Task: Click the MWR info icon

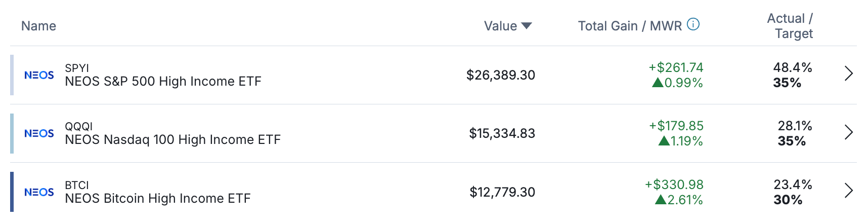Action: pos(693,24)
